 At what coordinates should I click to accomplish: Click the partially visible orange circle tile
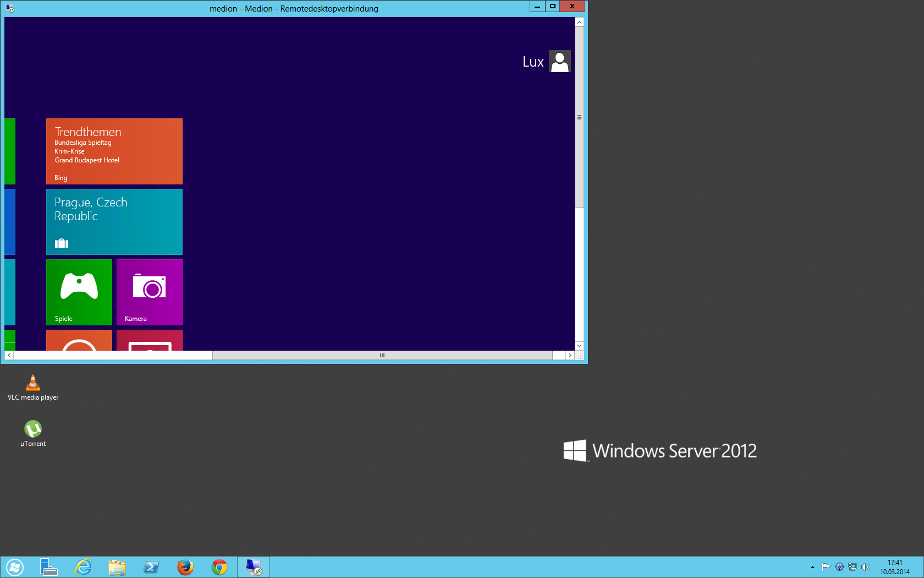[79, 340]
